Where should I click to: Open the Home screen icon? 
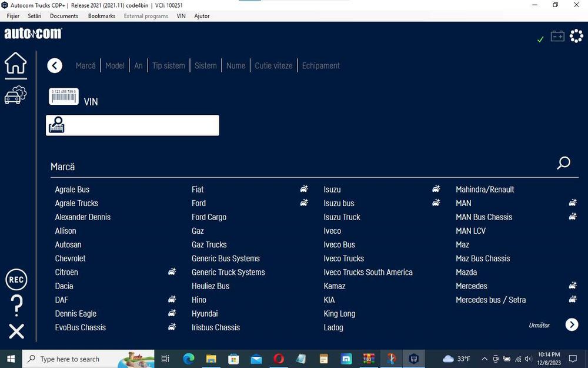(x=16, y=63)
